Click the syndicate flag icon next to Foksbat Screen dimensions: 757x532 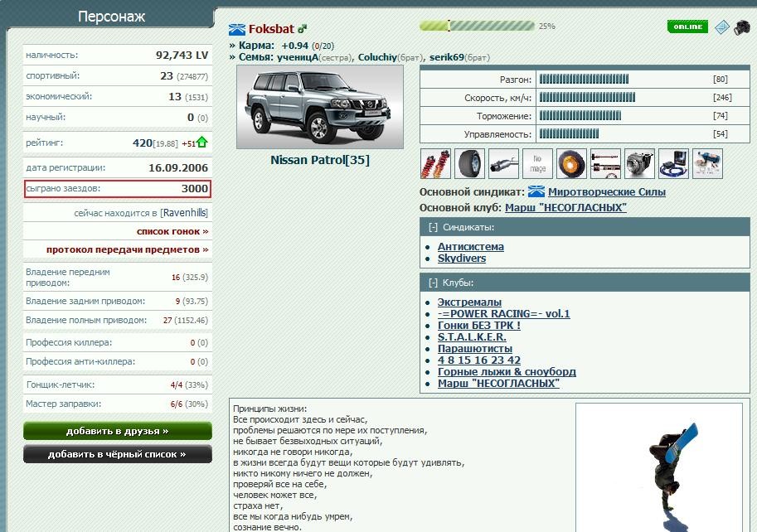coord(237,30)
